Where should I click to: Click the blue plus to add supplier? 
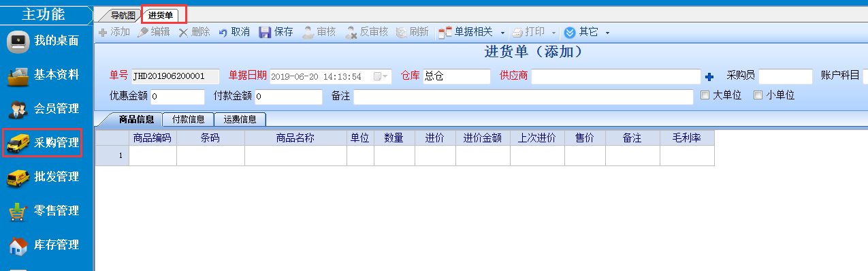pyautogui.click(x=709, y=76)
